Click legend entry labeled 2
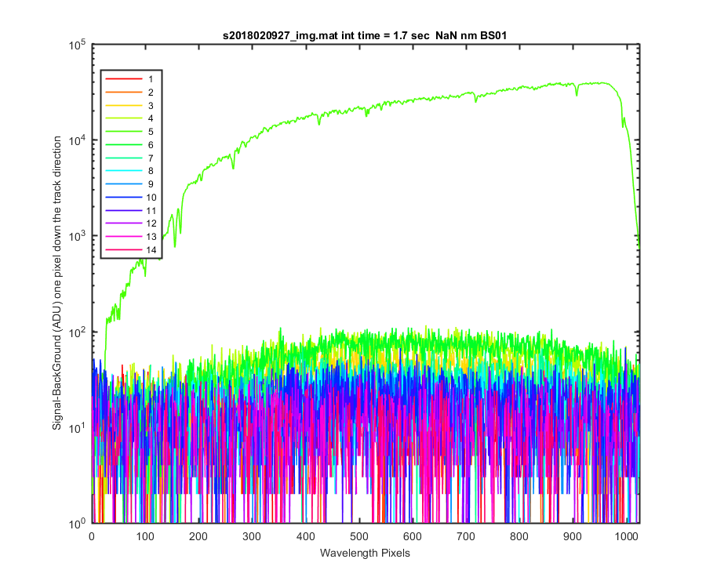Image resolution: width=706 pixels, height=588 pixels. pos(129,93)
